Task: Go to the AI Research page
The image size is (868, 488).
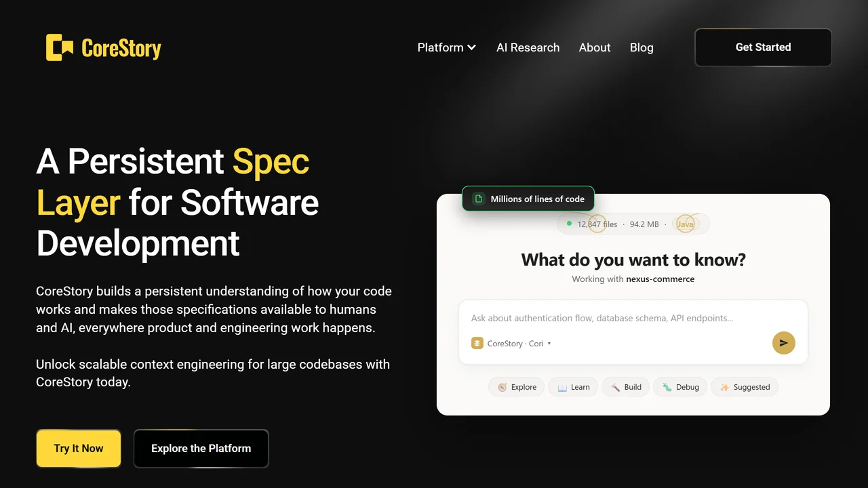Action: (528, 47)
